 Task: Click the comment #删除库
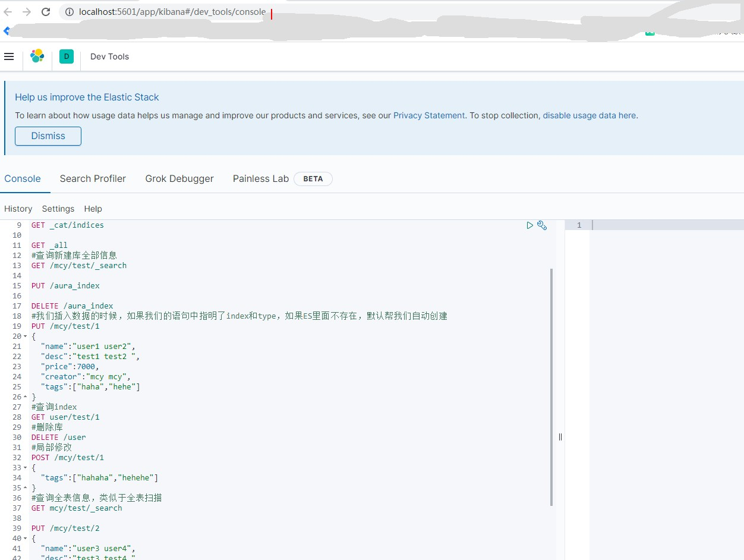pyautogui.click(x=47, y=427)
